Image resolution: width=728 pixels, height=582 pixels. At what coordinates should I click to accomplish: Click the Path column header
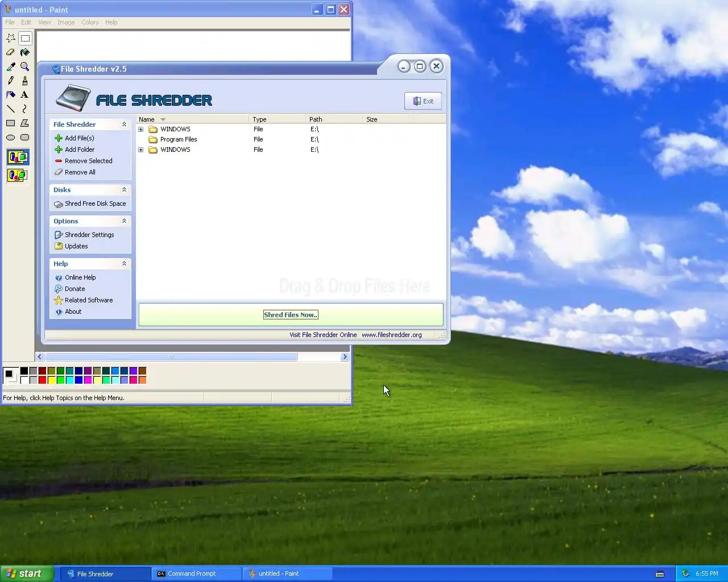(x=334, y=119)
